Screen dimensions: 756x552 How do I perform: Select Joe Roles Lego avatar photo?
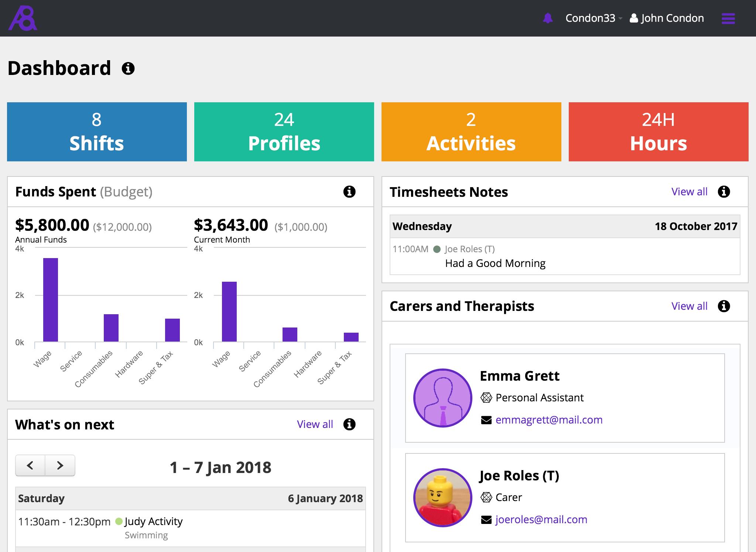(442, 498)
